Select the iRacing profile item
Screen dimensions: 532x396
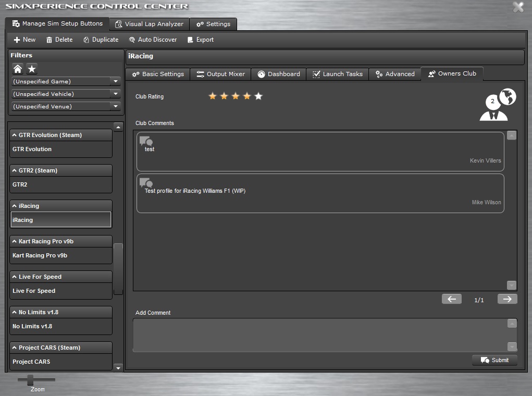61,220
